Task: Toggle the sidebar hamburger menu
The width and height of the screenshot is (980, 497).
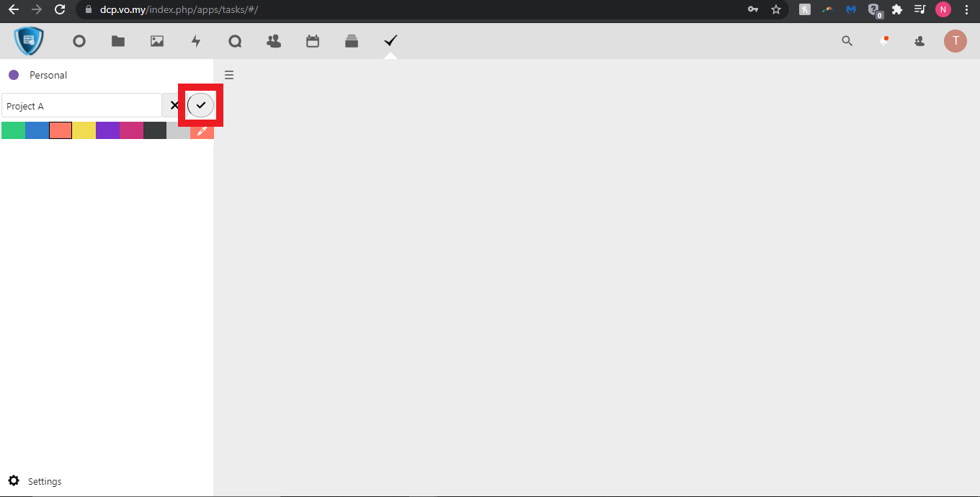Action: click(229, 75)
